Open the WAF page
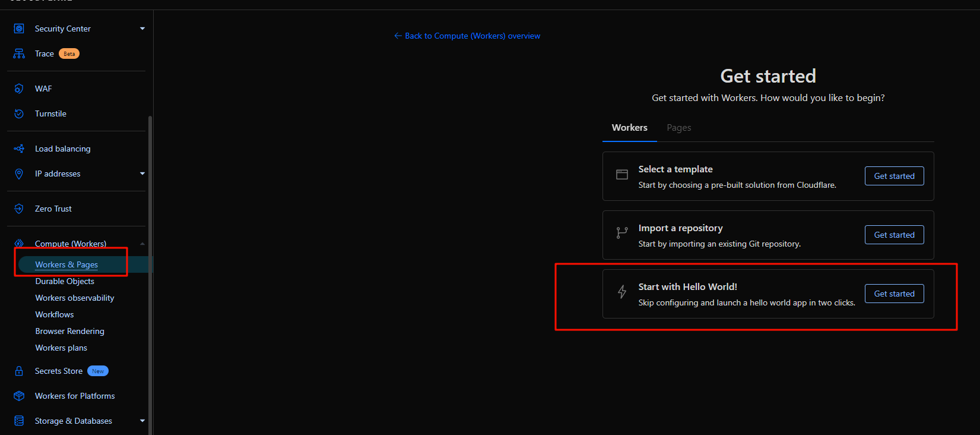The image size is (980, 435). [x=43, y=89]
